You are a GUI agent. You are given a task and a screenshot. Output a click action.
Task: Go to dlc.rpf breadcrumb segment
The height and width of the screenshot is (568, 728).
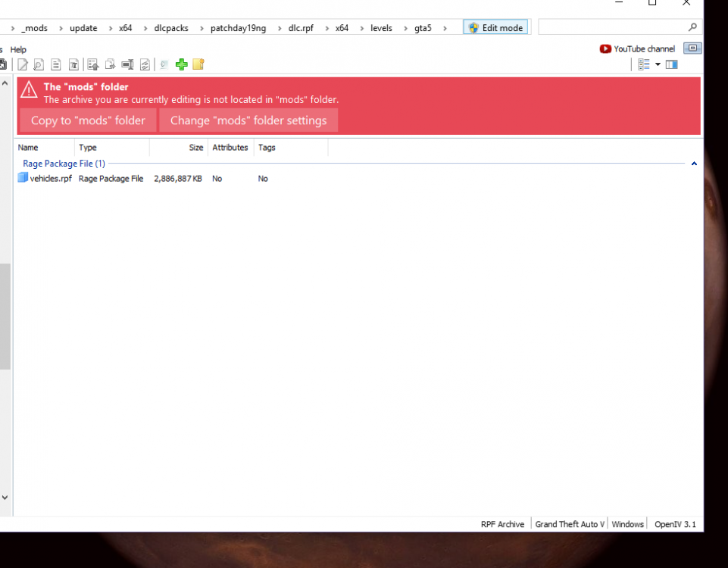[x=301, y=28]
